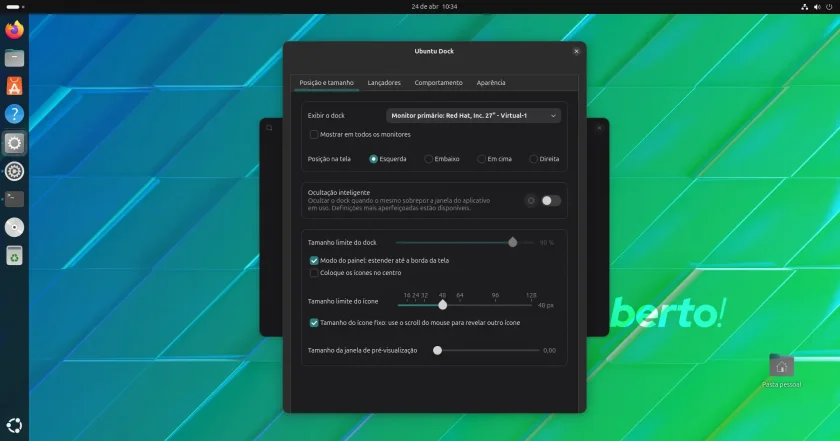Viewport: 840px width, 441px height.
Task: Uncheck Modo do painel estender até a borda
Action: pos(314,260)
